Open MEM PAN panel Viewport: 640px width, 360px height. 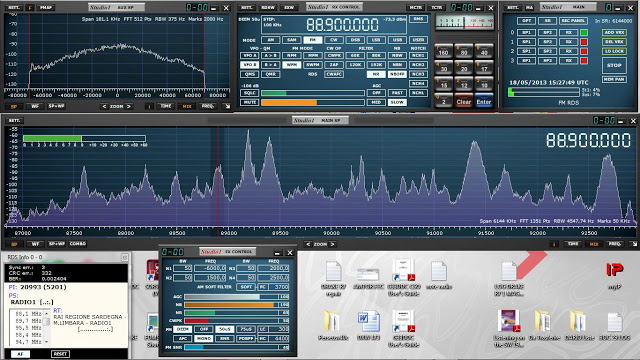point(614,79)
